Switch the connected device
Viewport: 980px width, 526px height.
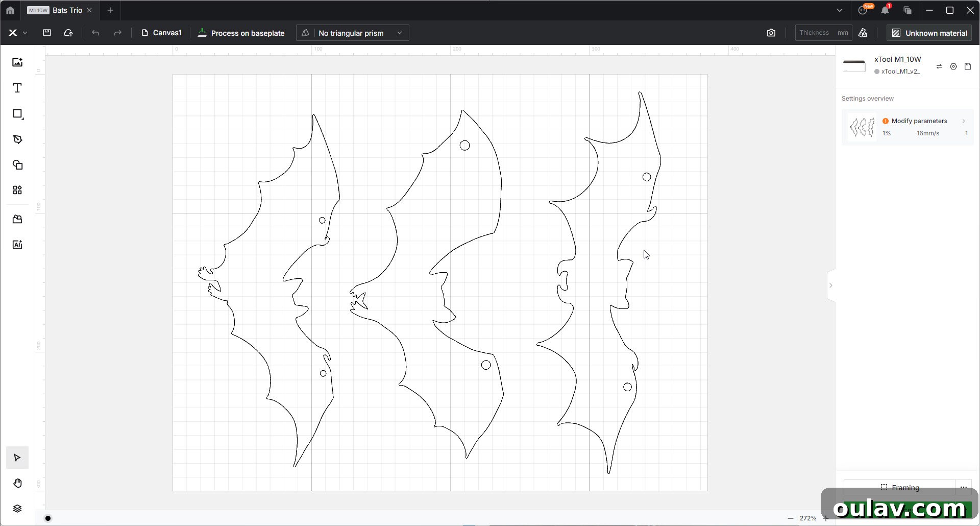click(939, 66)
